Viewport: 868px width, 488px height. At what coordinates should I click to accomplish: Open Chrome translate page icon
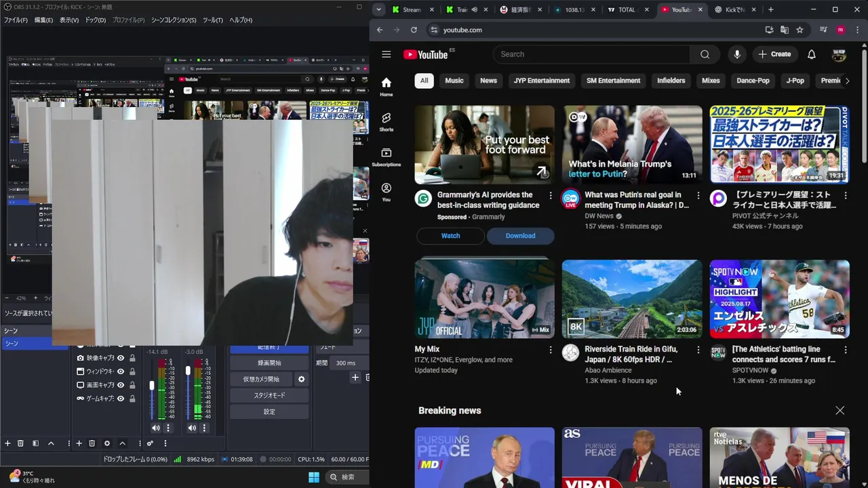(x=785, y=30)
